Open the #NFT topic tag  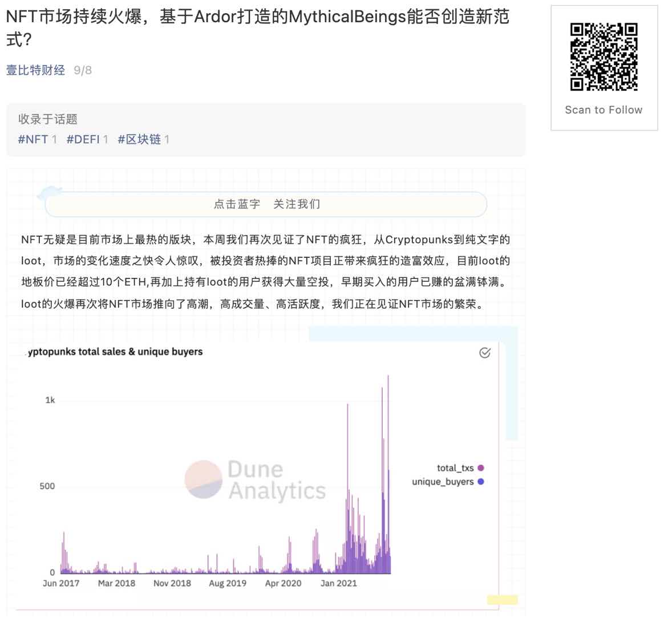tap(33, 139)
